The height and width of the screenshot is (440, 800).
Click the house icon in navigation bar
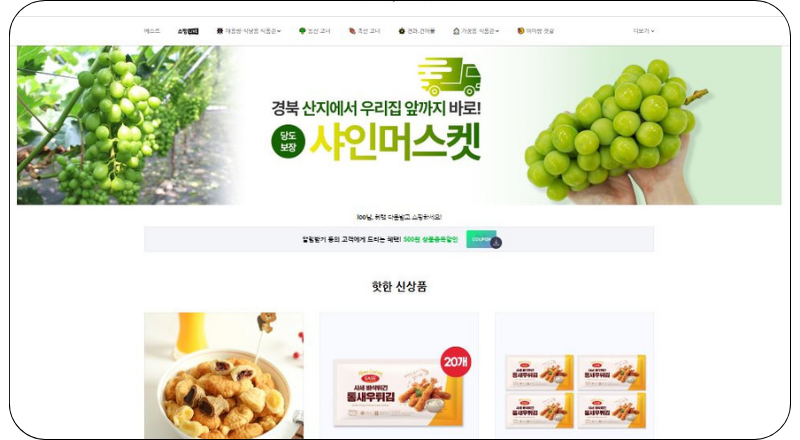(x=456, y=31)
